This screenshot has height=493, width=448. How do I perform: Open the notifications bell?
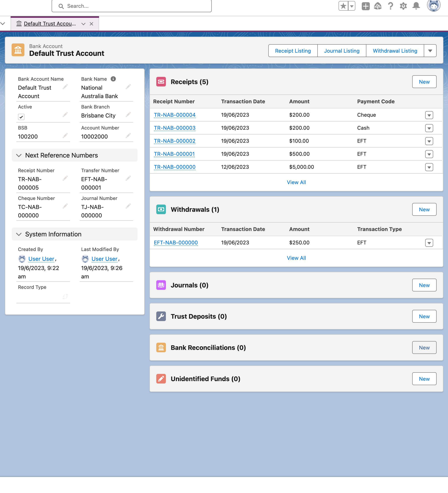(416, 6)
